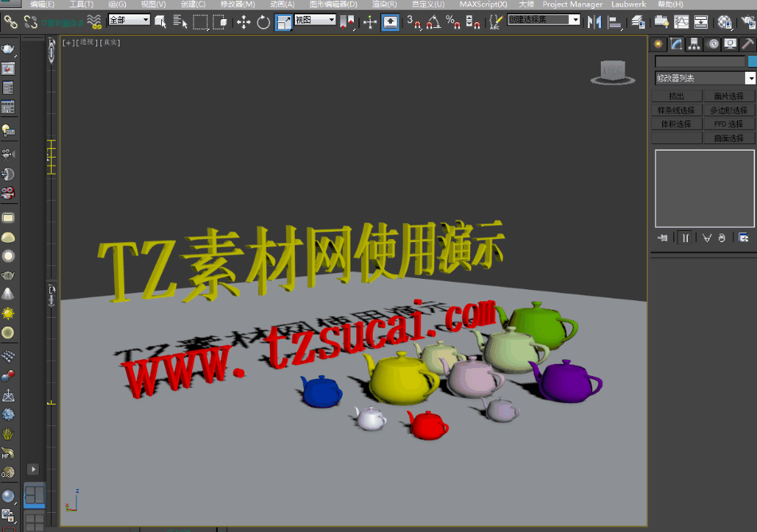The image size is (757, 532).
Task: Expand the 修改器列表 modifier list dropdown
Action: [705, 78]
